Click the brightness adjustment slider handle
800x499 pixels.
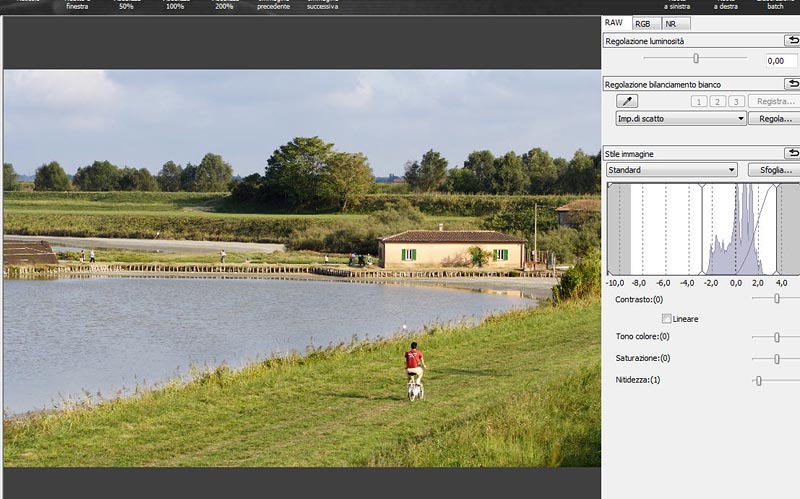(x=696, y=59)
